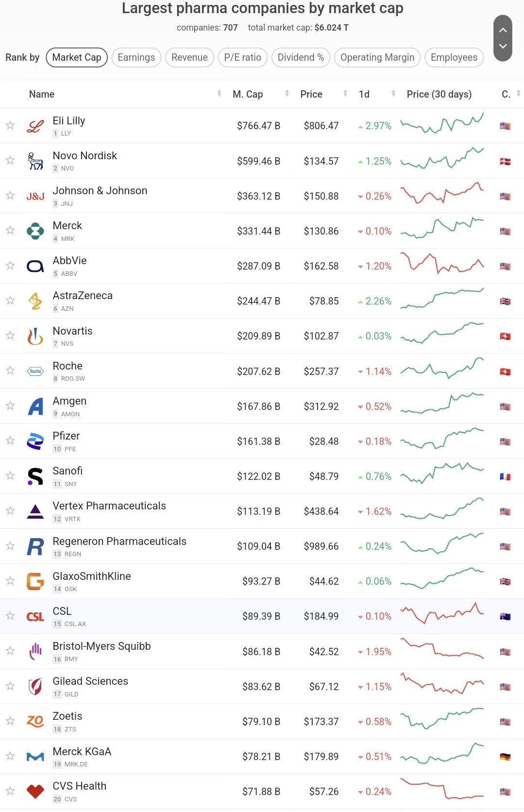The height and width of the screenshot is (812, 524).
Task: Click the AstraZeneca logo icon
Action: pyautogui.click(x=35, y=301)
